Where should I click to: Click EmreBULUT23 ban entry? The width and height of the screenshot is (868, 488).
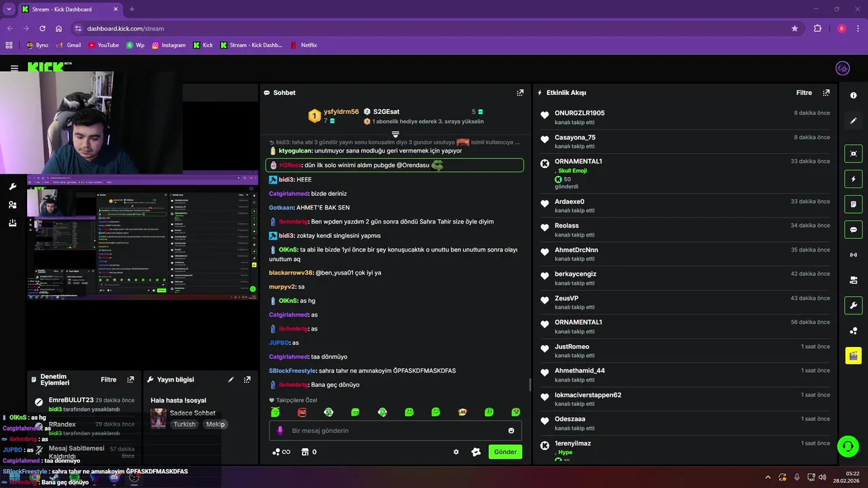click(85, 405)
